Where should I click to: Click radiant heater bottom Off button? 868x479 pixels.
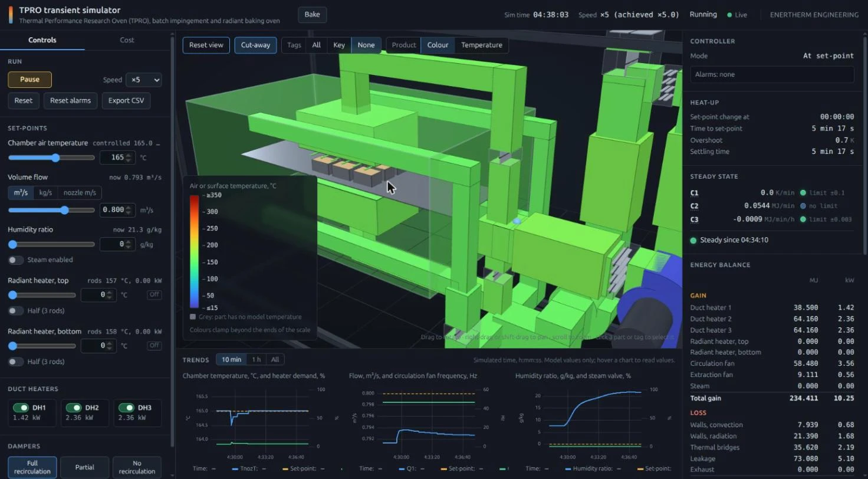coord(154,345)
